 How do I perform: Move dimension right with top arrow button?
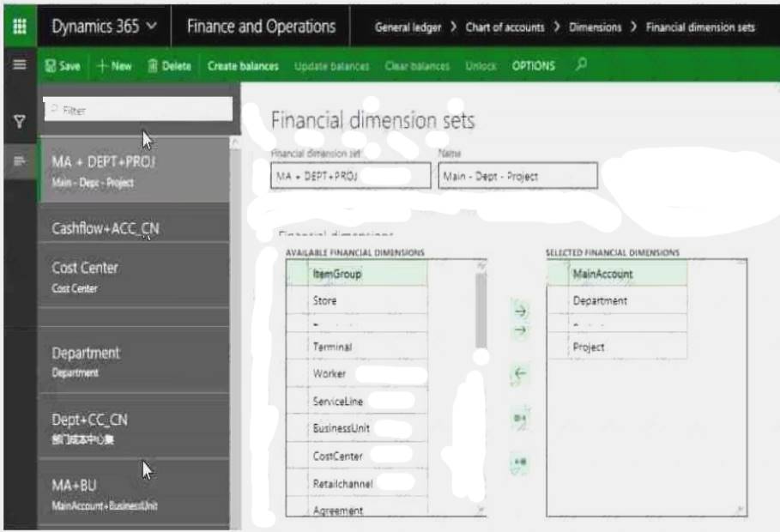point(520,311)
